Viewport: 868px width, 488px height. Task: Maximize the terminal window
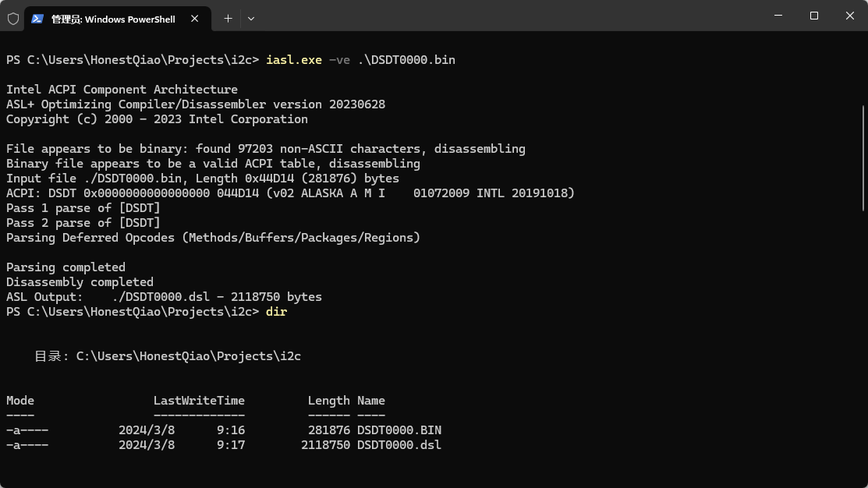tap(813, 16)
